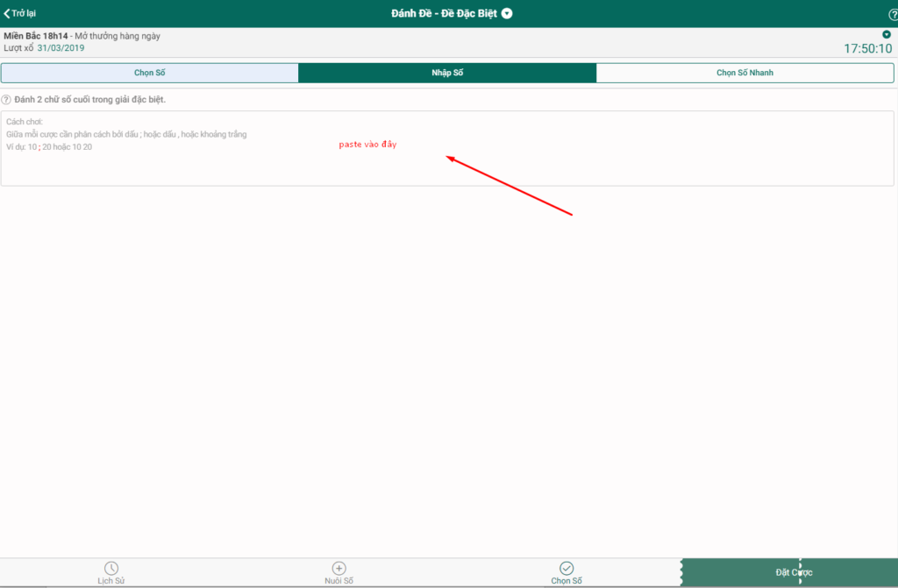This screenshot has width=898, height=588.
Task: Click the Miền Bắc 18h14 label
Action: coord(35,36)
